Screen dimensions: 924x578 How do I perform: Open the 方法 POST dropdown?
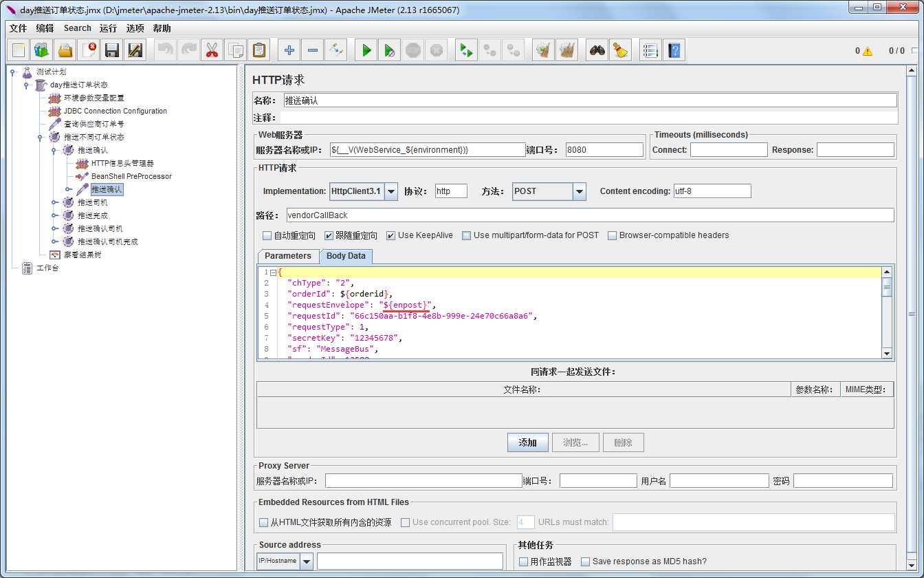click(579, 191)
